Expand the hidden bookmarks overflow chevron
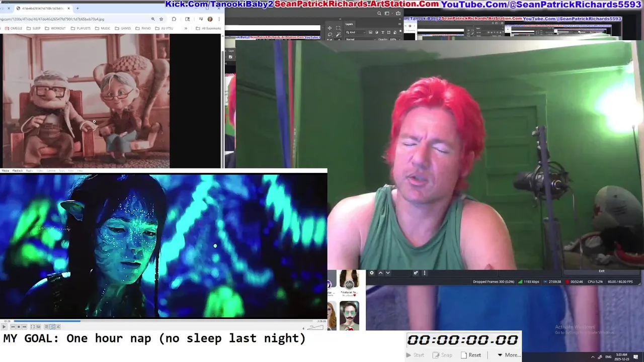The width and height of the screenshot is (644, 362). click(x=186, y=28)
